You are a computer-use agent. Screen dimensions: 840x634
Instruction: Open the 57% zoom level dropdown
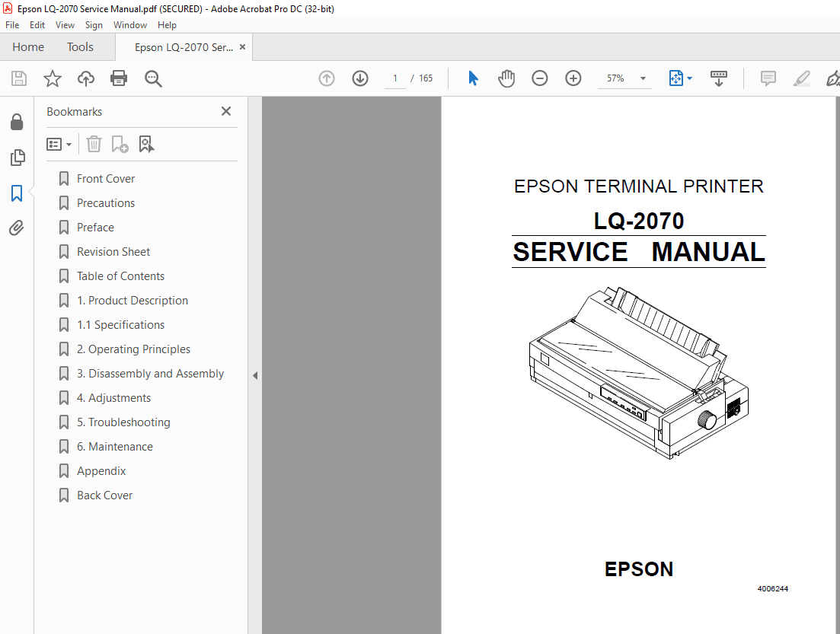coord(642,78)
